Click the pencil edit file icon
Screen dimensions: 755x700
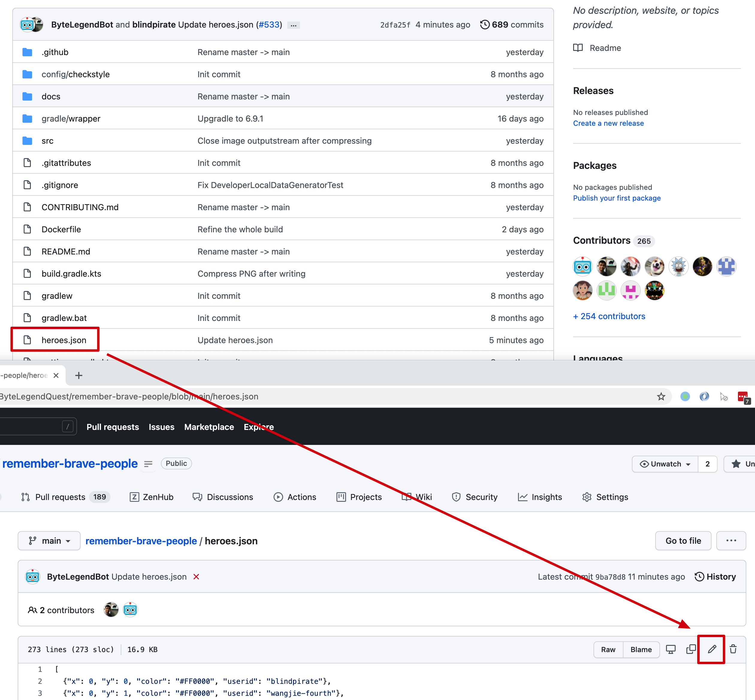tap(712, 649)
